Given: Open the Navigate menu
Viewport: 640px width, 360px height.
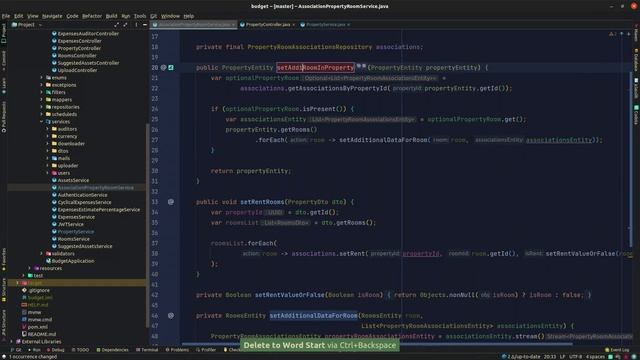Looking at the screenshot, I should [x=52, y=16].
